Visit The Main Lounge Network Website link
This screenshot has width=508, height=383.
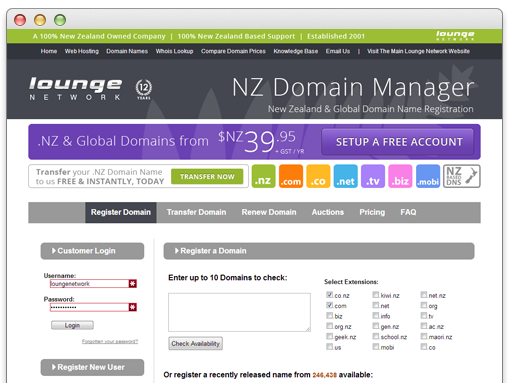pyautogui.click(x=418, y=51)
